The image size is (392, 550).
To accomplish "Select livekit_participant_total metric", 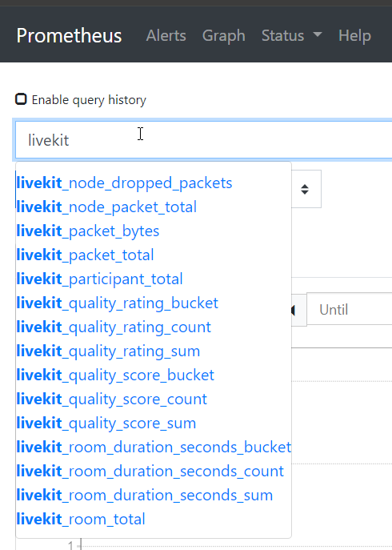I will pyautogui.click(x=154, y=279).
